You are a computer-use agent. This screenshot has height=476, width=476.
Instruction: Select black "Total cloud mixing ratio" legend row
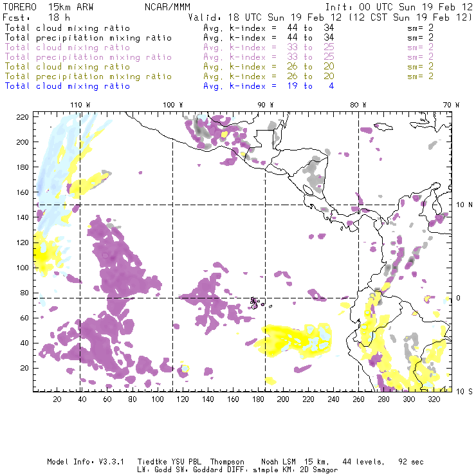(68, 28)
